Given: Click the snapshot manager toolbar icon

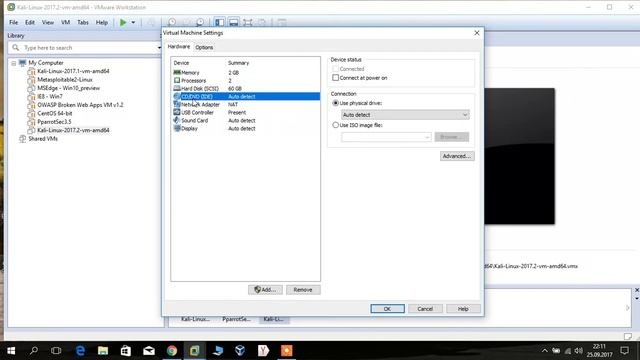Looking at the screenshot, I should (200, 22).
